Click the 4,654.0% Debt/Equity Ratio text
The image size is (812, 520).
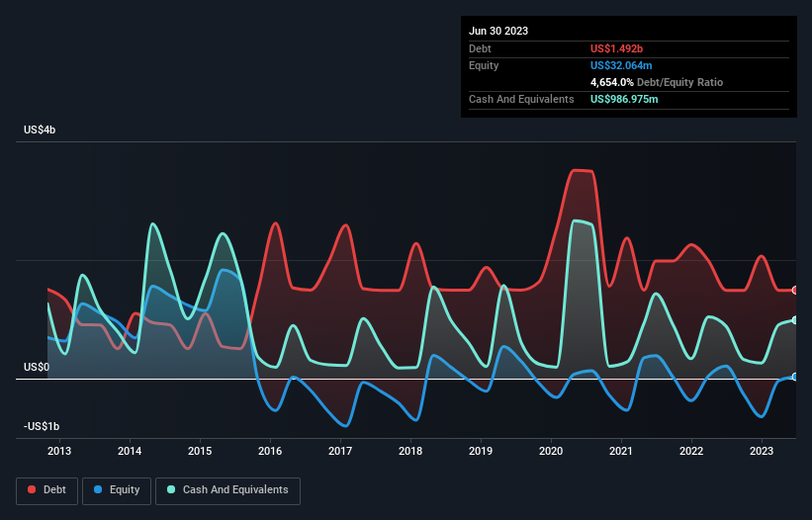tap(657, 82)
